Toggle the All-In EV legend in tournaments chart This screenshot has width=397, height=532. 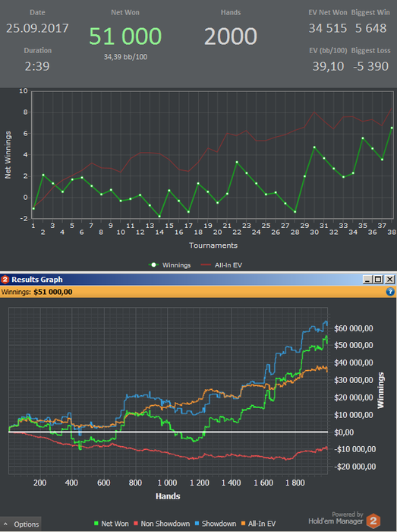coord(222,265)
